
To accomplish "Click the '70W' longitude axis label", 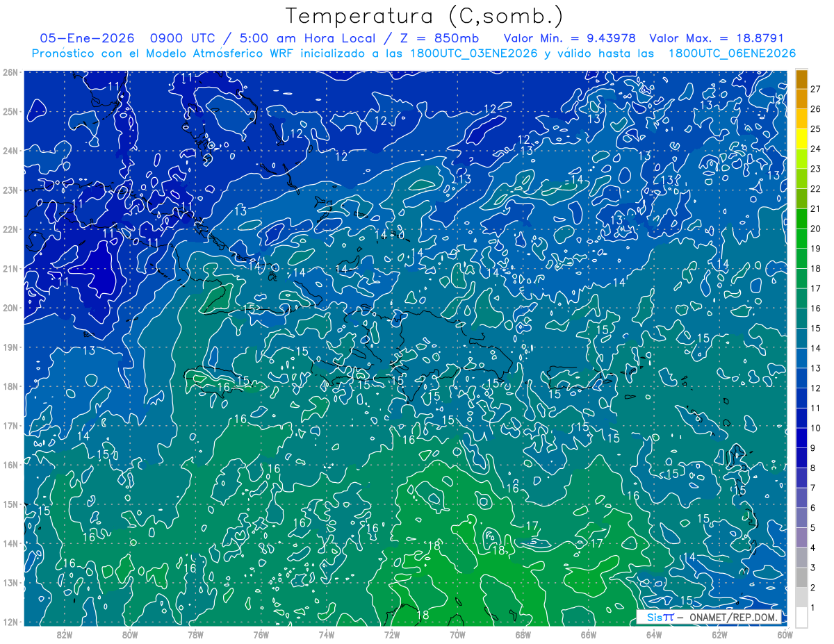I will point(457,634).
